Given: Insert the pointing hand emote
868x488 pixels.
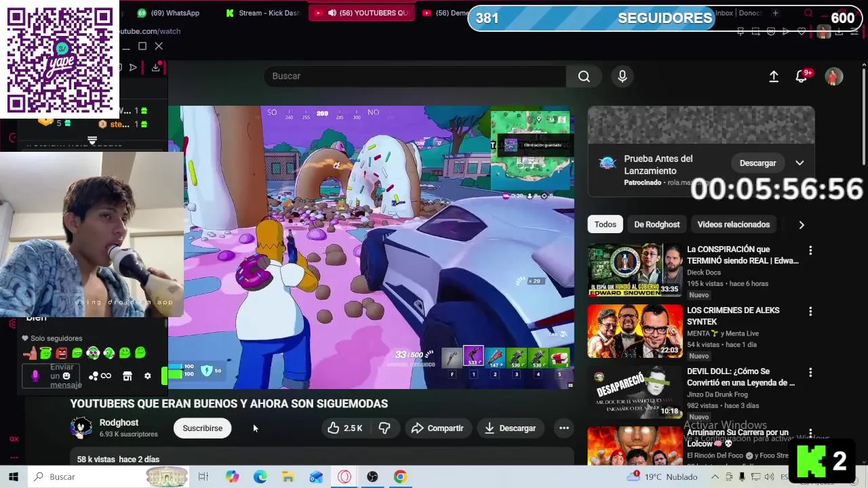Looking at the screenshot, I should [30, 353].
